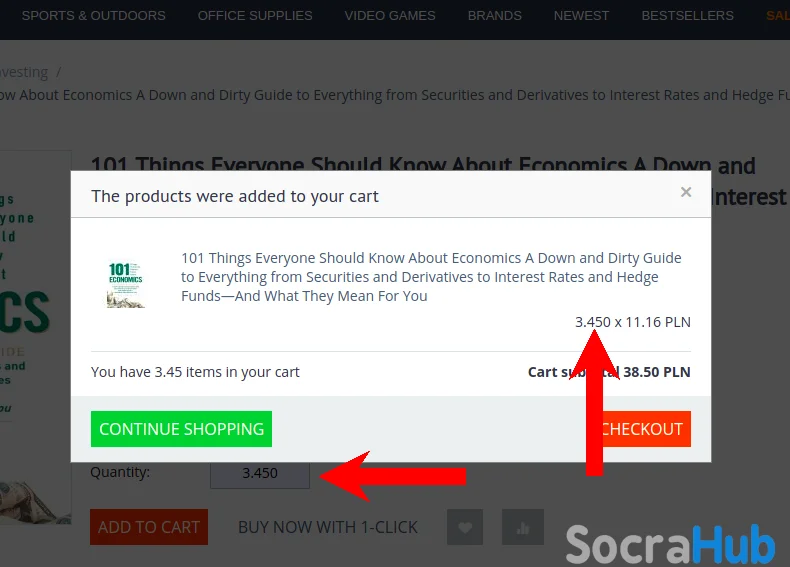The width and height of the screenshot is (790, 567).
Task: Open the Sale menu item
Action: point(778,16)
